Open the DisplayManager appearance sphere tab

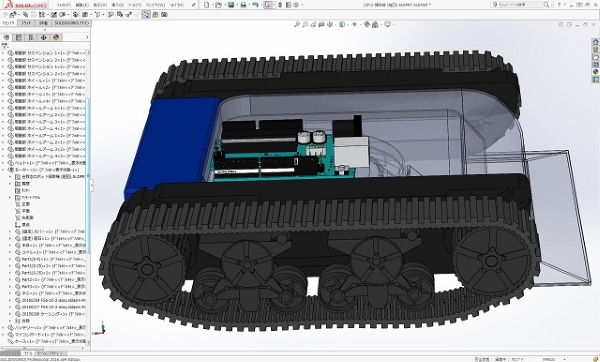[56, 38]
